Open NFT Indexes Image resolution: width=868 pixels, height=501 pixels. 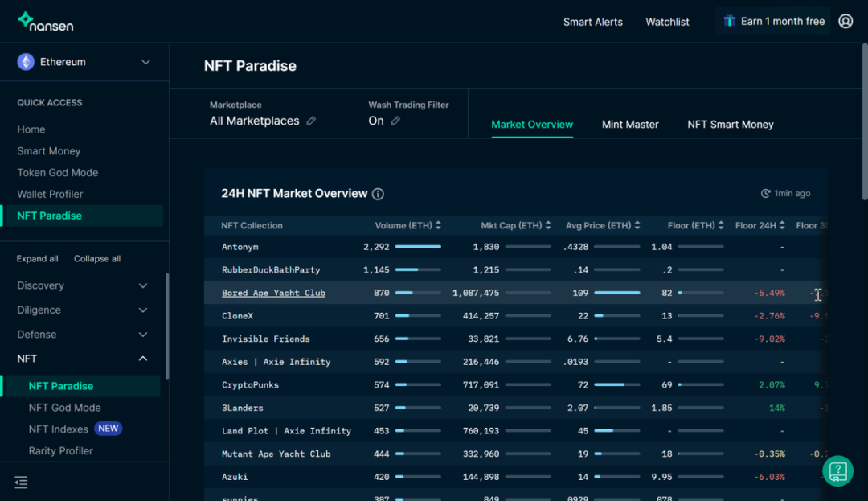pyautogui.click(x=58, y=429)
